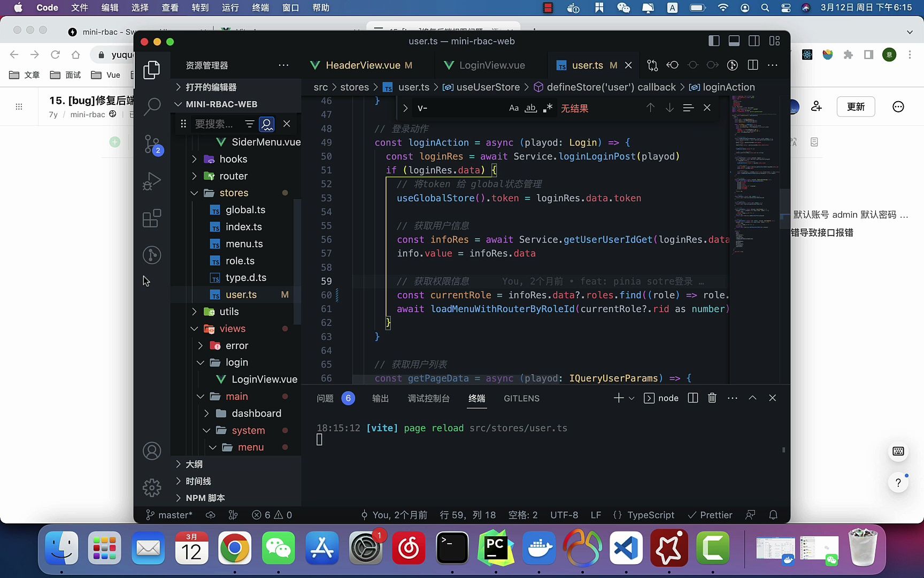Open the 终端 menu in the menu bar
The height and width of the screenshot is (578, 924).
pyautogui.click(x=260, y=7)
